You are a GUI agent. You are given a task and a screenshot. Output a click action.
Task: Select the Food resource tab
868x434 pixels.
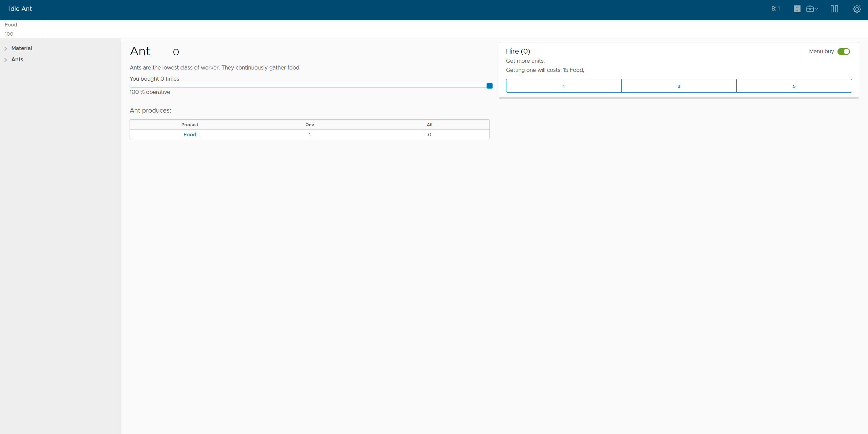(x=22, y=29)
